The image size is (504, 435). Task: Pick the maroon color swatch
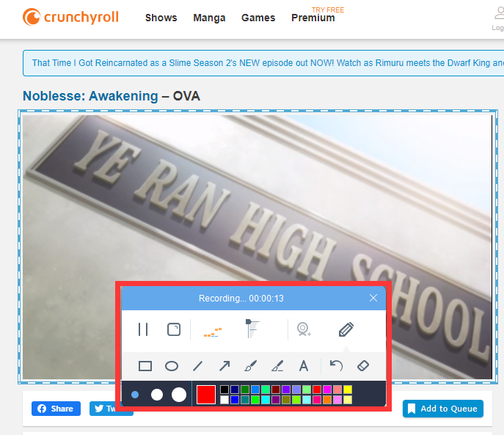(276, 390)
